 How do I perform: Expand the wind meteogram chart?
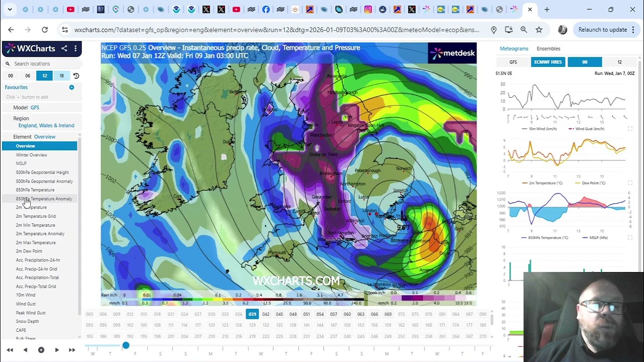click(630, 129)
